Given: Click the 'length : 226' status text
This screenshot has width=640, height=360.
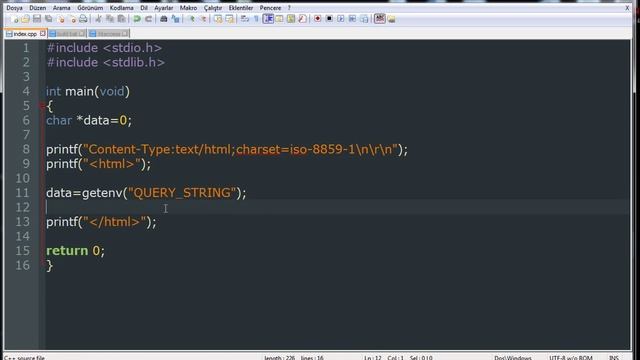Looking at the screenshot, I should (279, 358).
